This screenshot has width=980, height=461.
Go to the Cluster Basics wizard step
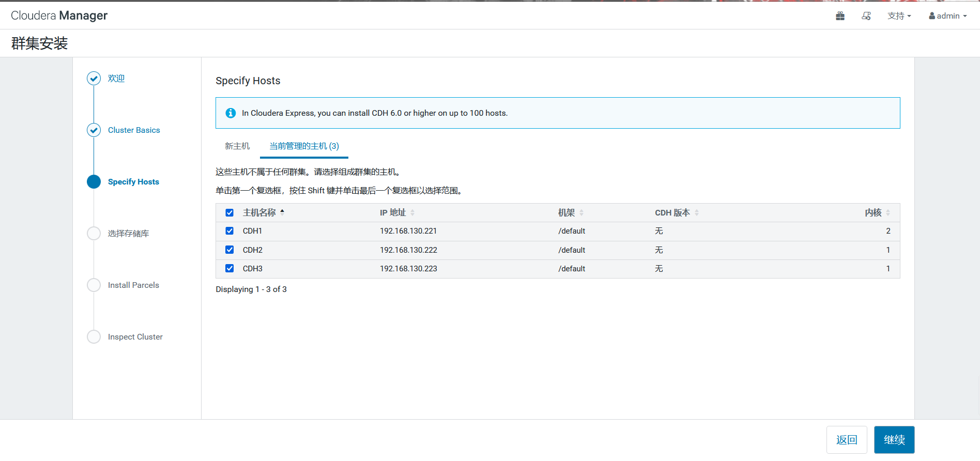(x=134, y=130)
